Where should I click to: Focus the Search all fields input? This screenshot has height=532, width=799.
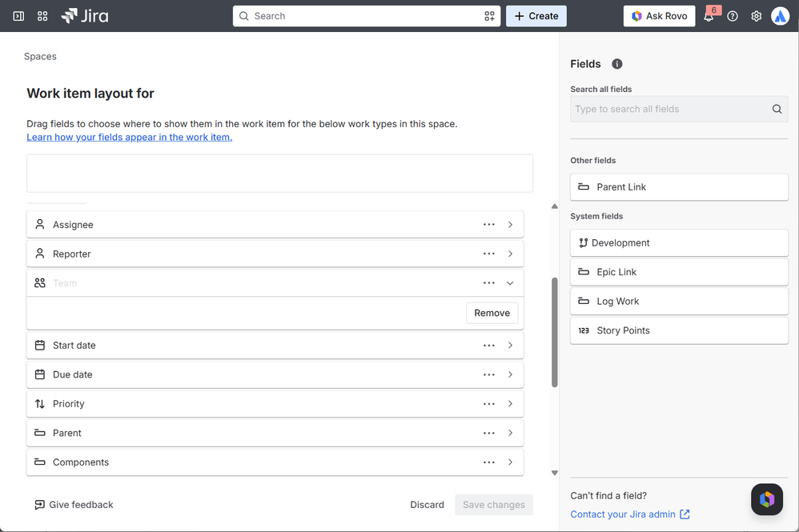(x=679, y=109)
